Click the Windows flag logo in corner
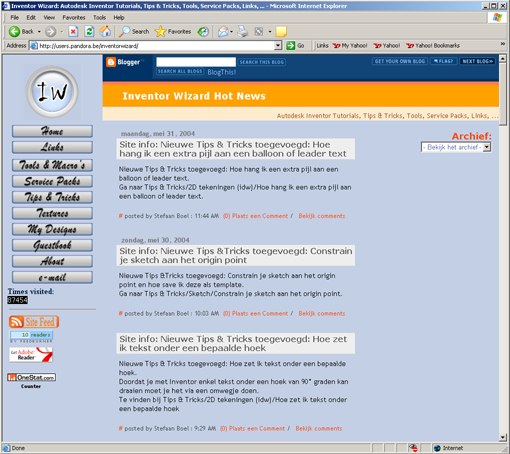 (497, 17)
